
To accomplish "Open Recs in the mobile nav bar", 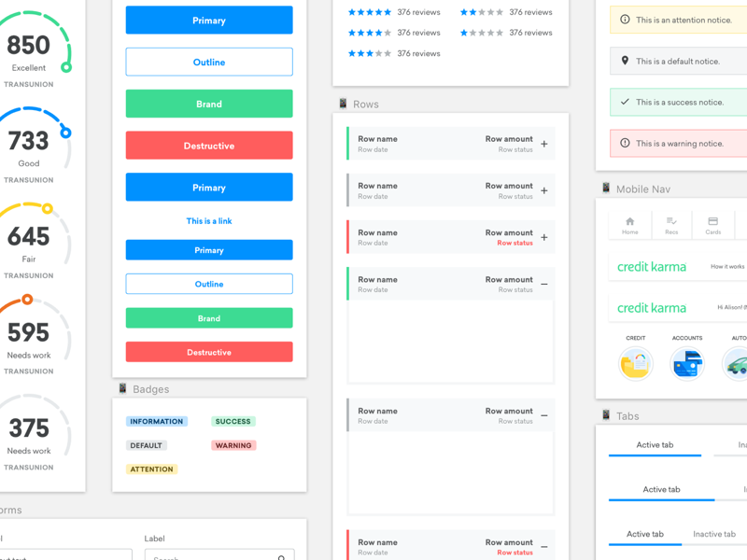I will tap(671, 226).
